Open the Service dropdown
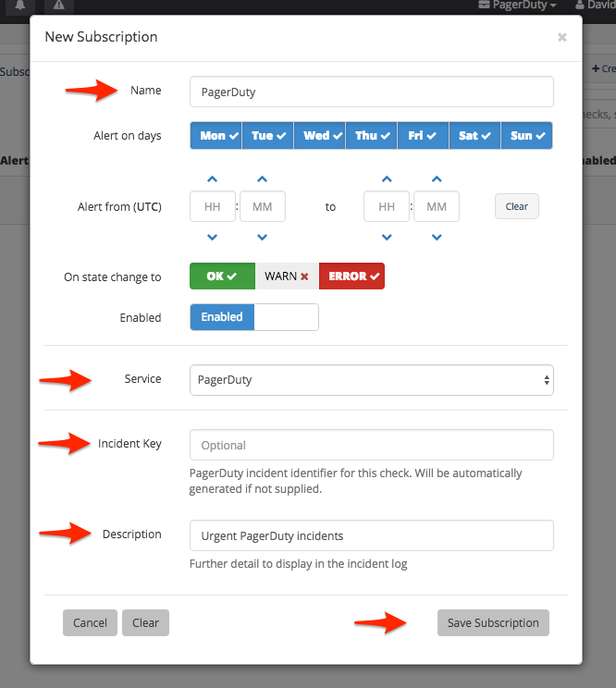616x688 pixels. 371,380
